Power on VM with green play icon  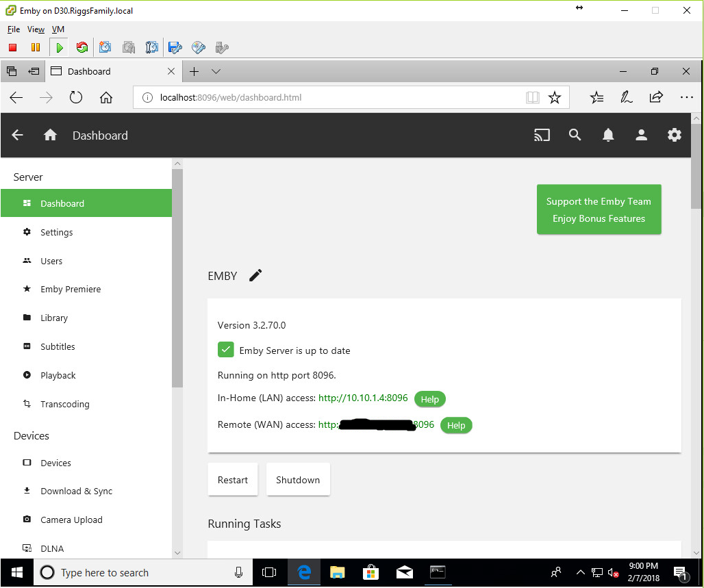[x=60, y=47]
